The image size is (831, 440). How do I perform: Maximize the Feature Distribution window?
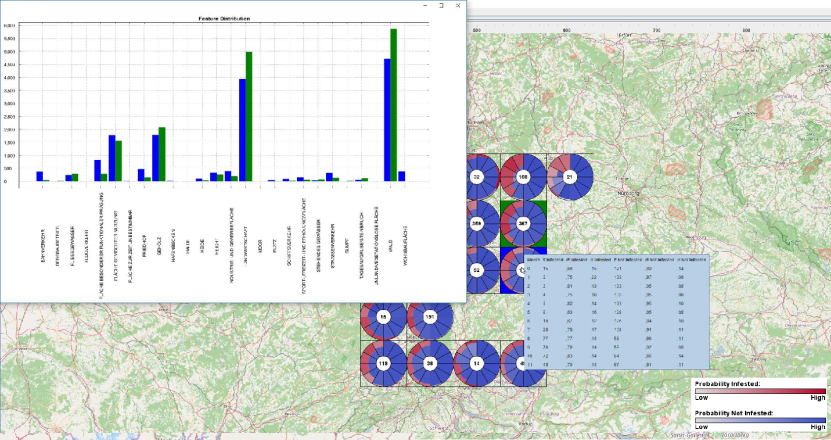point(441,6)
